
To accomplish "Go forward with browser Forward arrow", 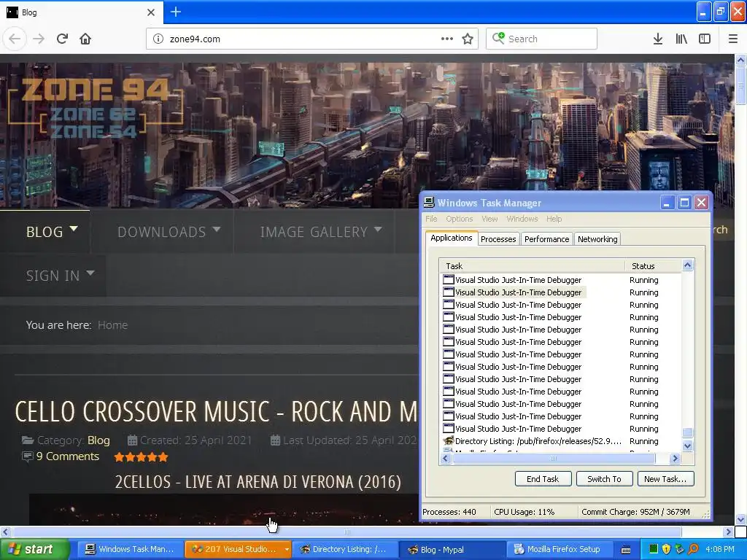I will tap(39, 39).
